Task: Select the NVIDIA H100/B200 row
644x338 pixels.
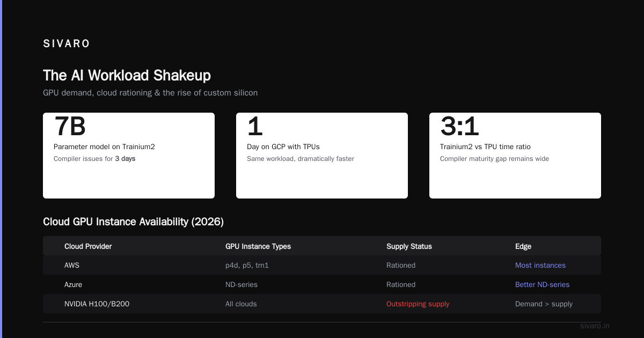Action: [x=322, y=304]
